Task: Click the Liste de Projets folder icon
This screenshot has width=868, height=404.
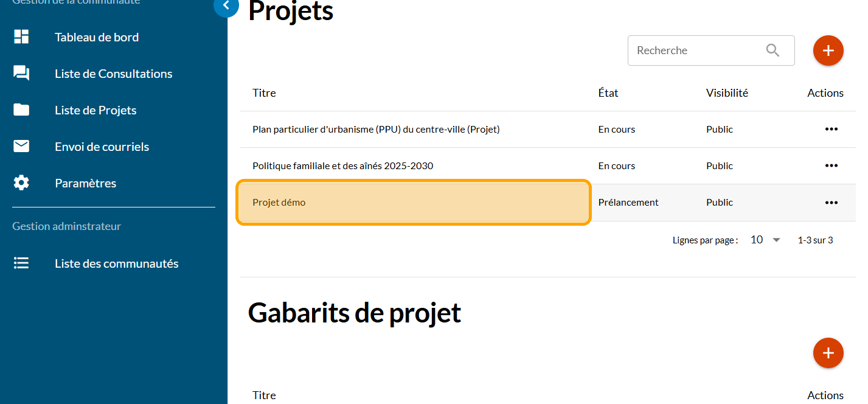Action: click(x=21, y=110)
